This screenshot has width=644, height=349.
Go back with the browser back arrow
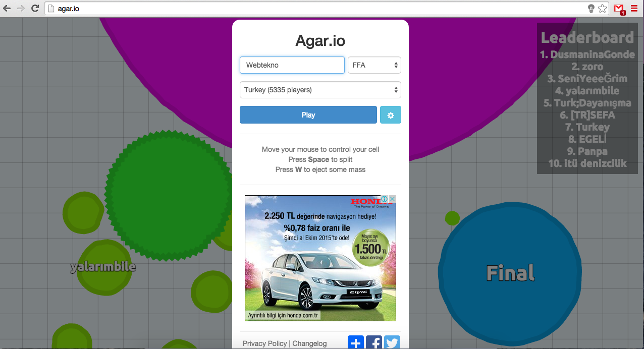pos(7,8)
